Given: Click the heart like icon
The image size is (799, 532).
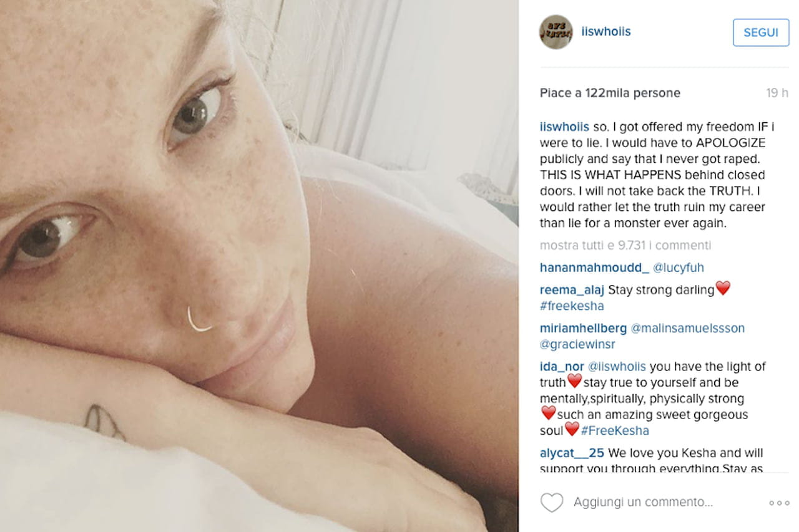Looking at the screenshot, I should tap(551, 502).
